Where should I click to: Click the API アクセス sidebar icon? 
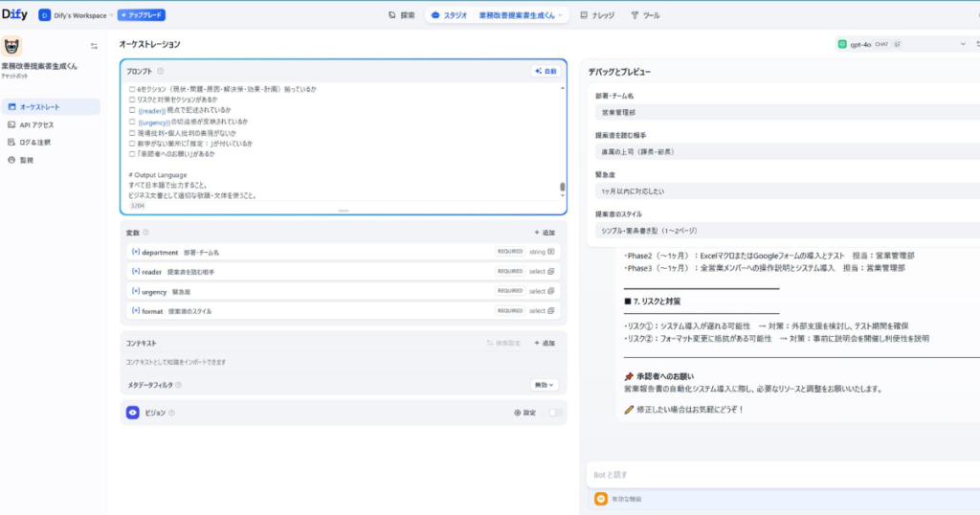(11, 124)
